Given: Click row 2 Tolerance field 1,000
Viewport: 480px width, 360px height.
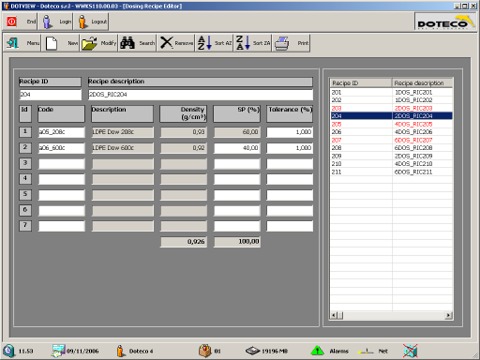Looking at the screenshot, I should coord(290,148).
